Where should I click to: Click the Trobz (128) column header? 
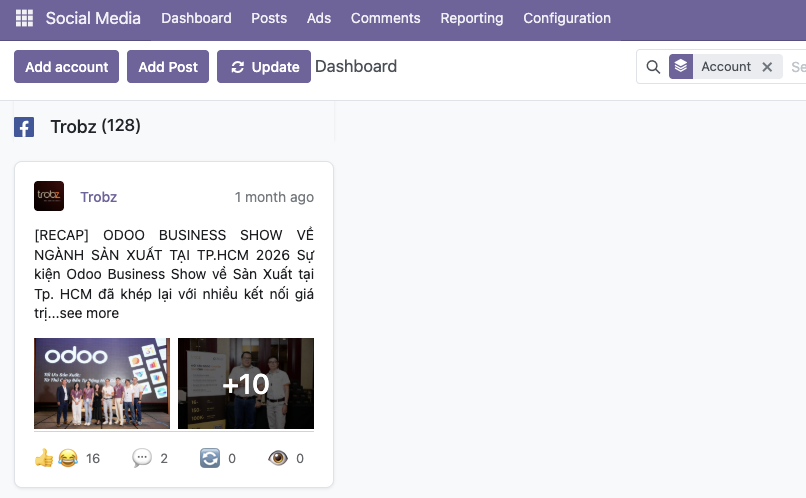point(96,126)
